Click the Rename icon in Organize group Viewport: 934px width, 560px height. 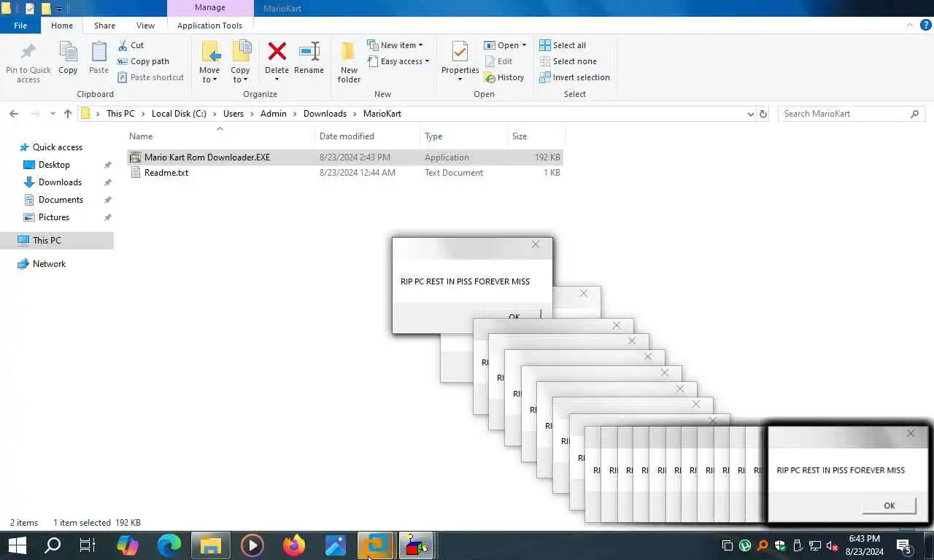(309, 52)
